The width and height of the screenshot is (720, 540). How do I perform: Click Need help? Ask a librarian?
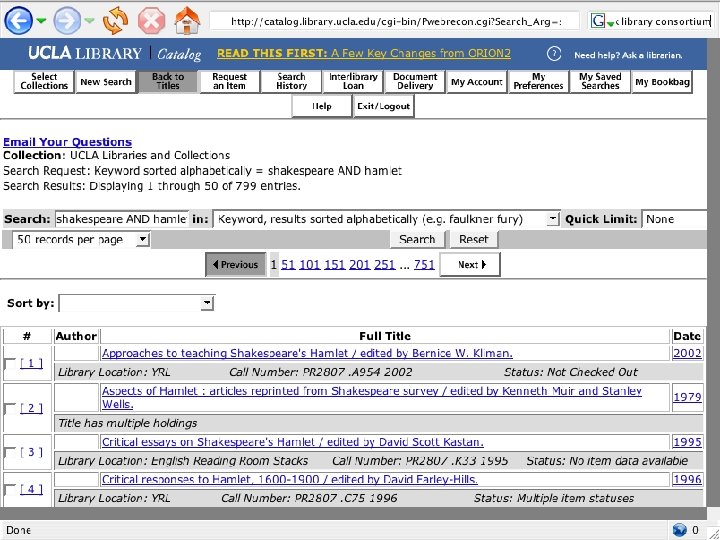[628, 55]
